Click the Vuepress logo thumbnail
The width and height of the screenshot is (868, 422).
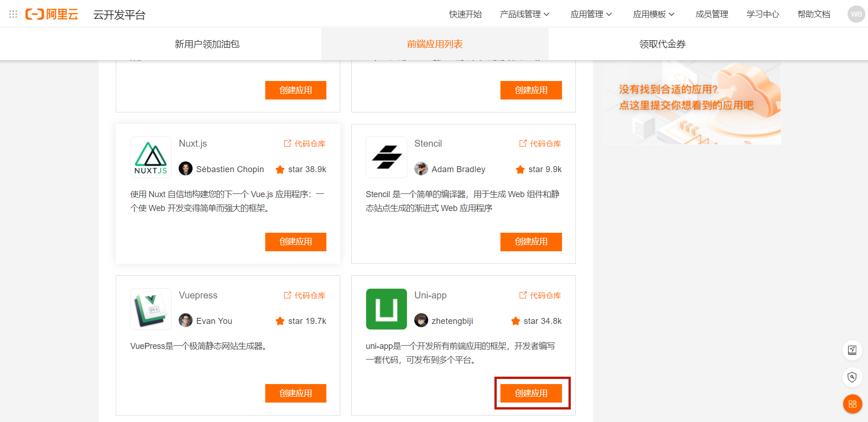(x=151, y=309)
